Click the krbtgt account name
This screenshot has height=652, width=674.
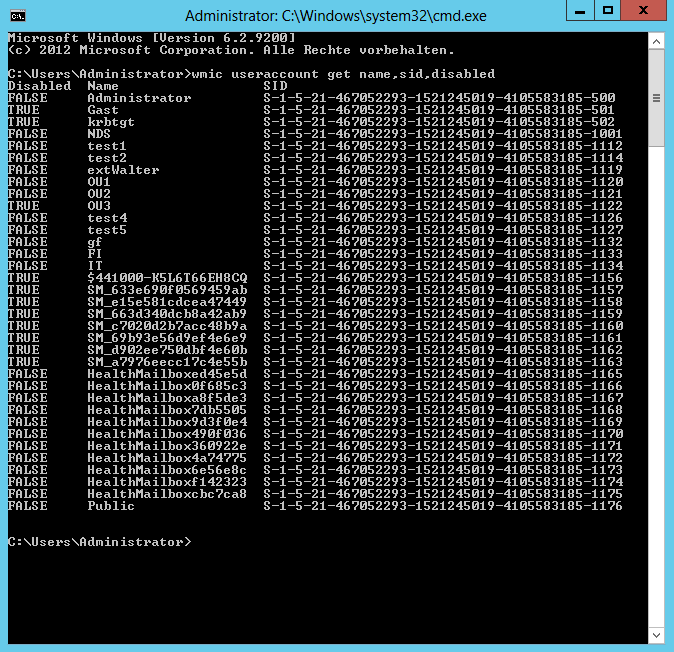point(111,122)
